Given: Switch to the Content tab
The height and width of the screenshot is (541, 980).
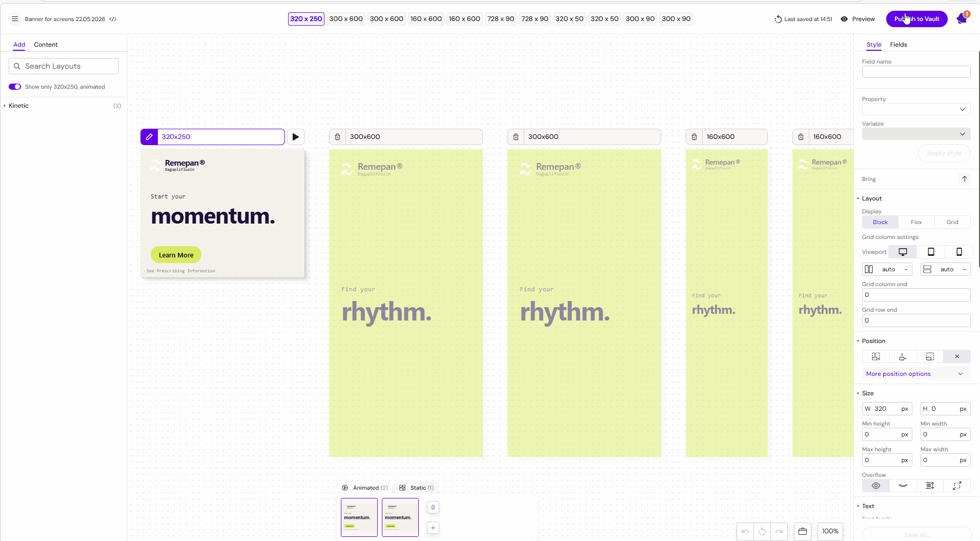Looking at the screenshot, I should point(46,45).
